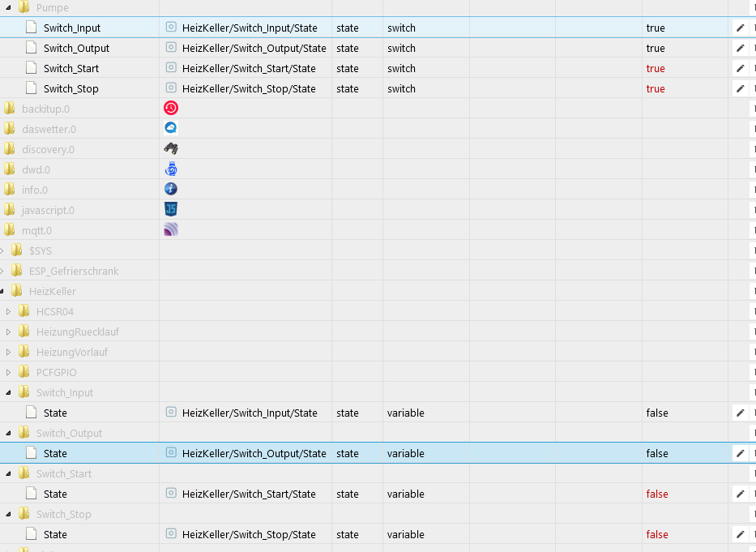The width and height of the screenshot is (756, 552).
Task: Click red false value of Switch_Stop State
Action: [657, 535]
